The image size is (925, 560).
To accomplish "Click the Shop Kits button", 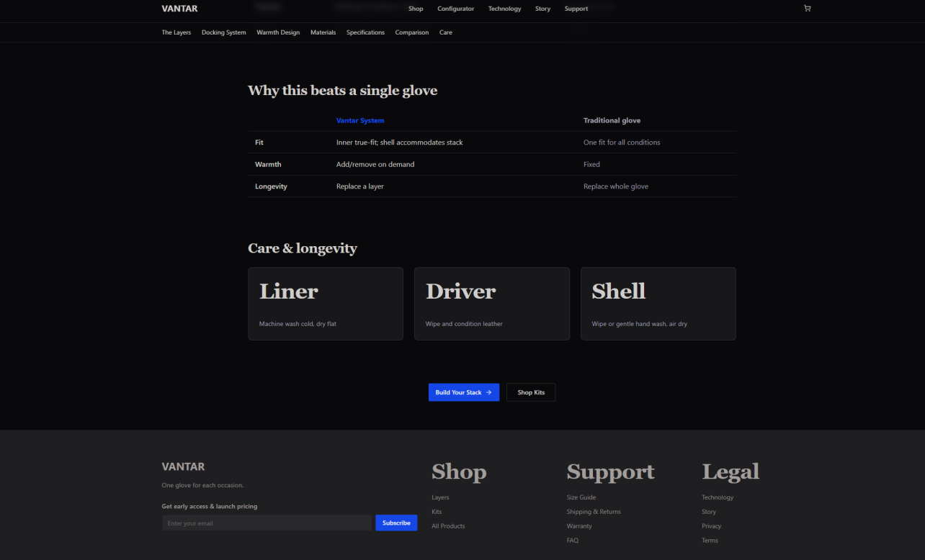I will (x=531, y=392).
